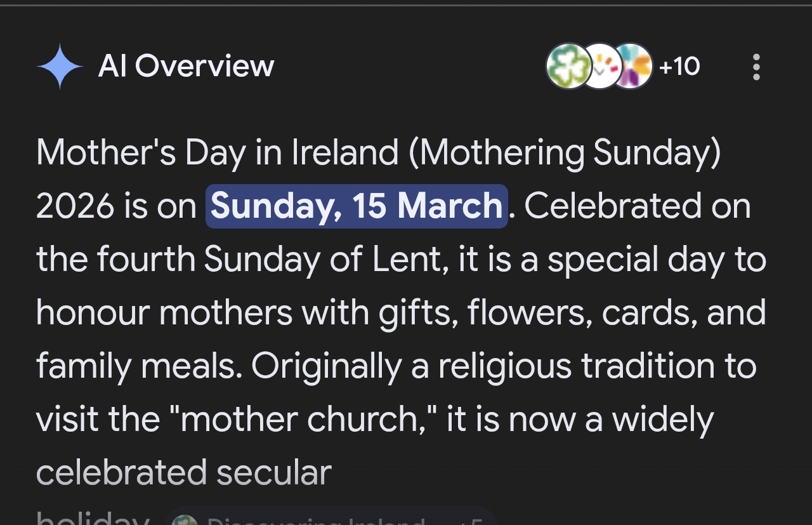
Task: Click the partially visible word "holiday"
Action: tap(92, 521)
